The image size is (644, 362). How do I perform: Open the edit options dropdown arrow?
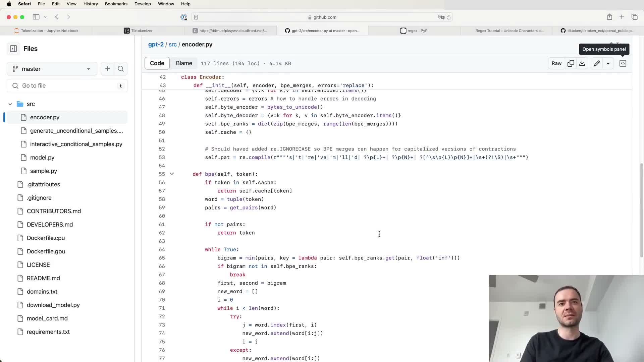(608, 63)
